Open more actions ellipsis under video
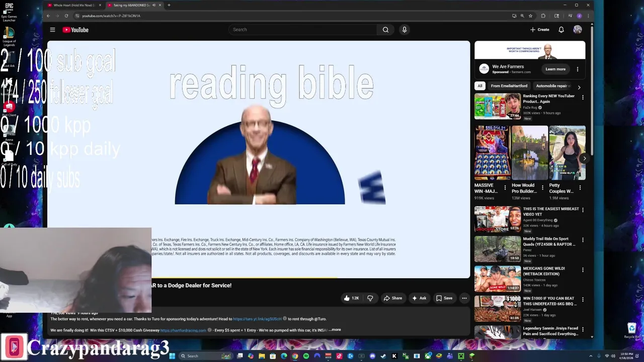Screen dimensions: 644x362 click(464, 298)
